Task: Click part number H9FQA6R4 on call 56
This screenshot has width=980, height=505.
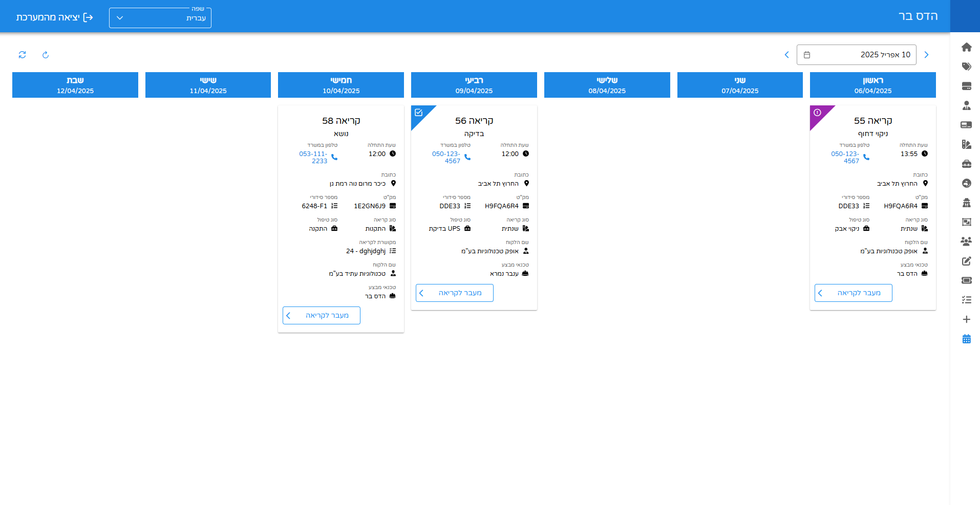Action: tap(502, 206)
